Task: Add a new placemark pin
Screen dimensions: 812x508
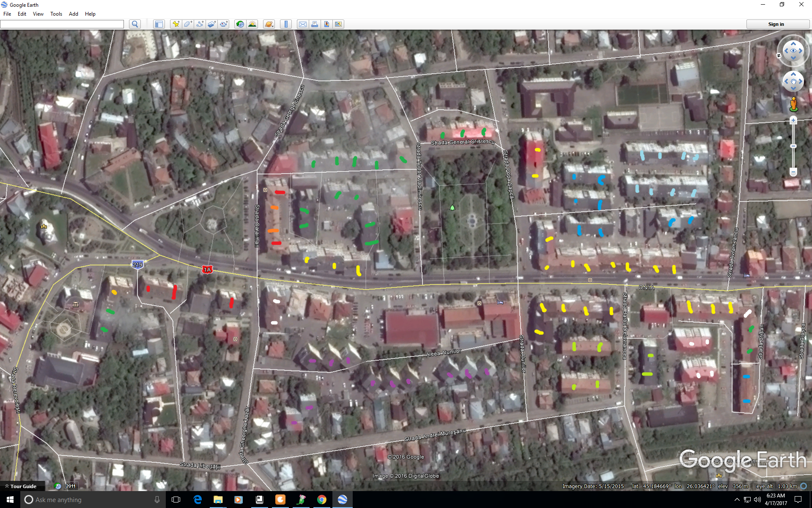Action: [176, 24]
